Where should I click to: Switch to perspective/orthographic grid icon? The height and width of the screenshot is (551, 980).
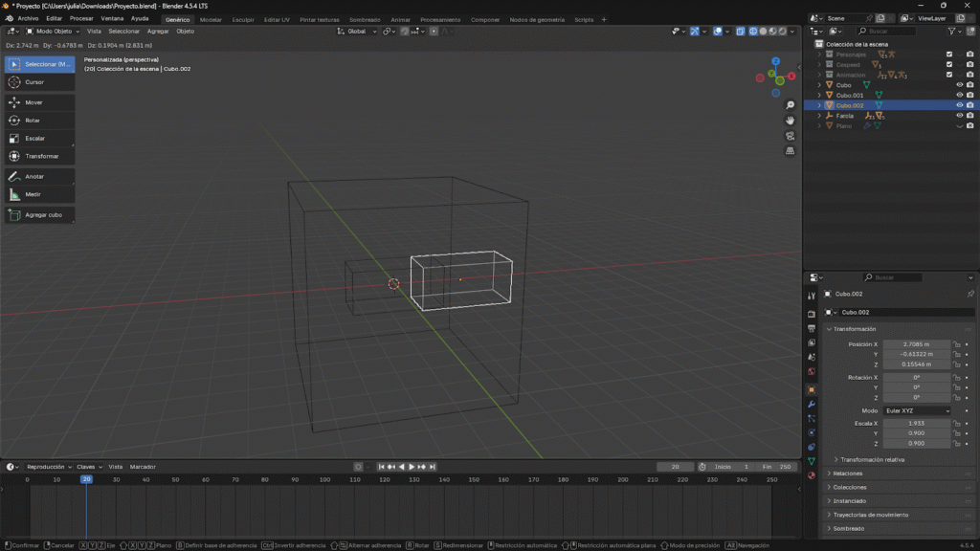pyautogui.click(x=790, y=151)
